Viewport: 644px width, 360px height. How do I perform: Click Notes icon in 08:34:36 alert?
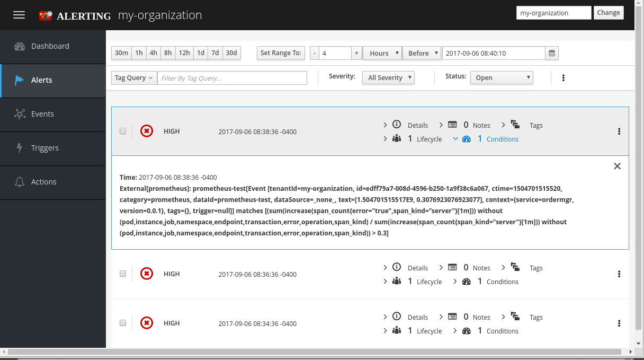pos(452,317)
